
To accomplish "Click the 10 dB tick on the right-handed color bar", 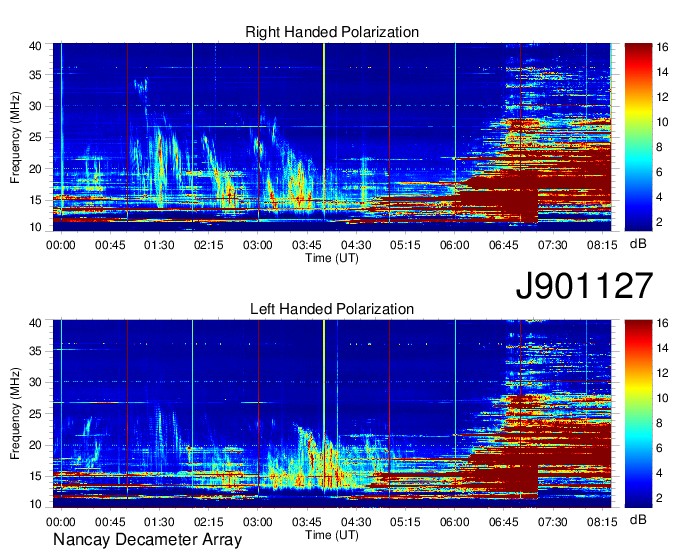I will point(662,122).
